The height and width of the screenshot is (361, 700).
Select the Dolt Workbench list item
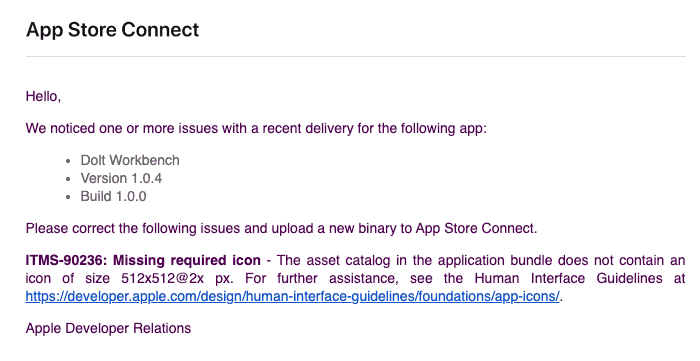pos(130,160)
